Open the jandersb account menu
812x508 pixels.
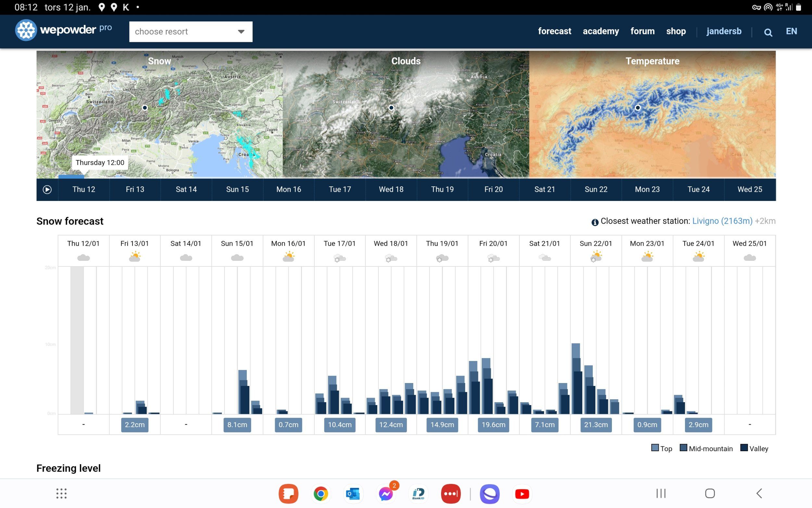coord(724,31)
